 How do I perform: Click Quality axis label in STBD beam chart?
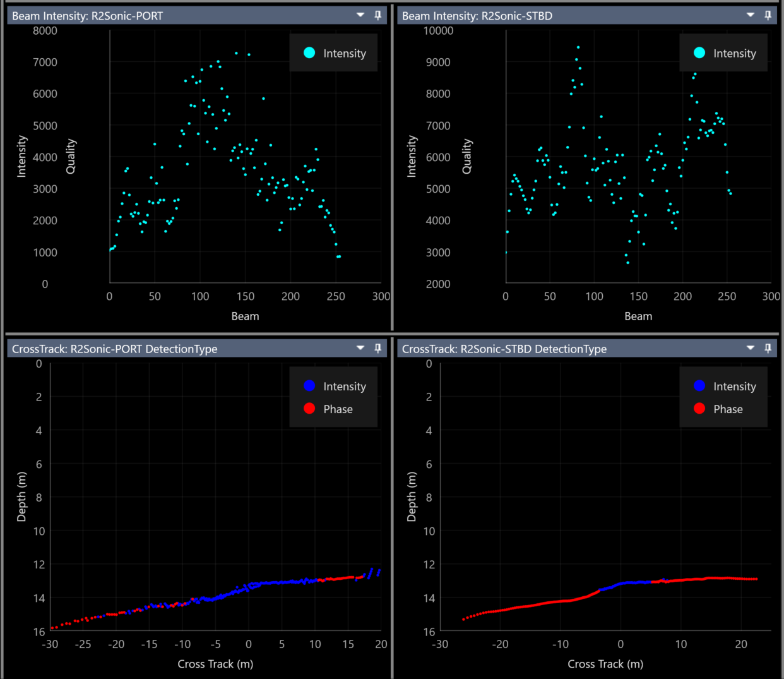pyautogui.click(x=467, y=157)
